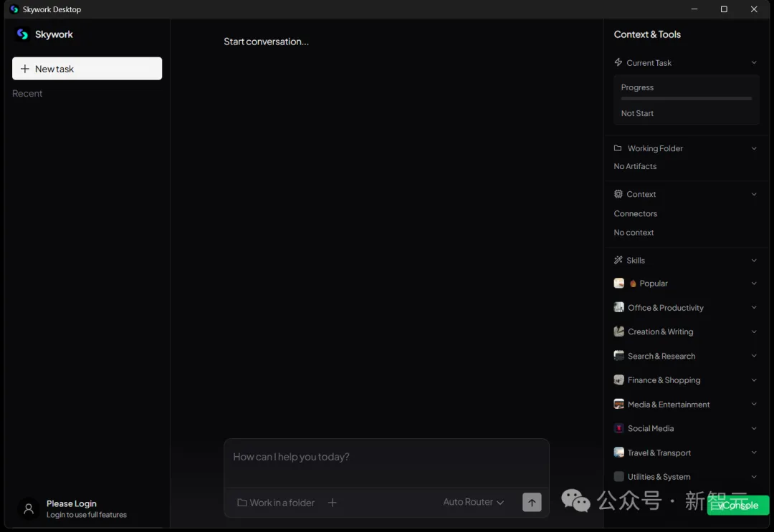774x532 pixels.
Task: Collapse the Current Task section
Action: [753, 63]
